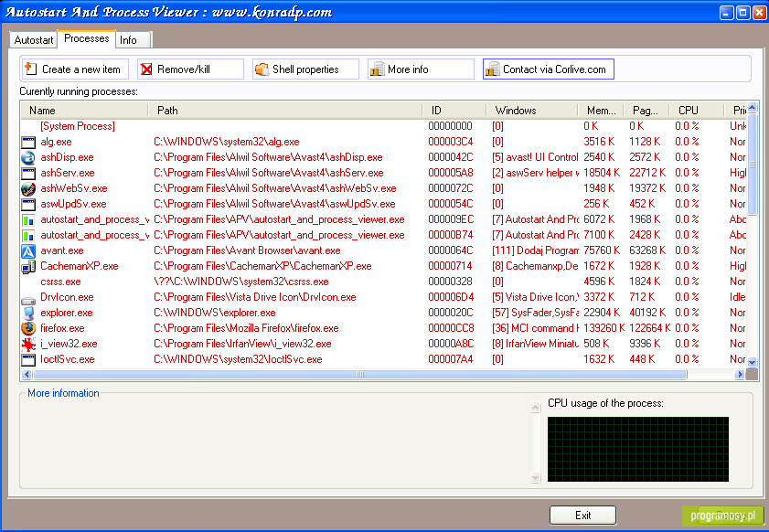
Task: Select the aswUpdSv.exe process icon
Action: coord(28,204)
